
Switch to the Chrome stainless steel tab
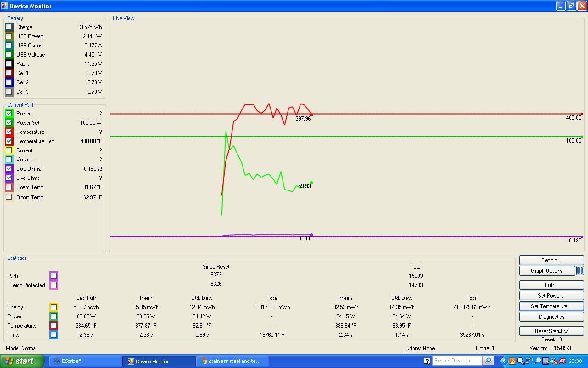point(232,361)
